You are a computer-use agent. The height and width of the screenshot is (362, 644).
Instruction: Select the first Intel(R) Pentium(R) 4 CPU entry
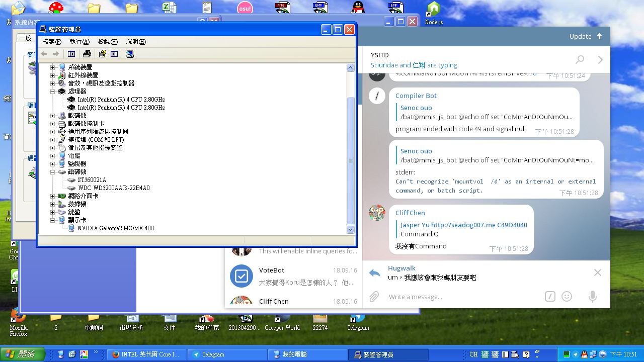click(121, 100)
